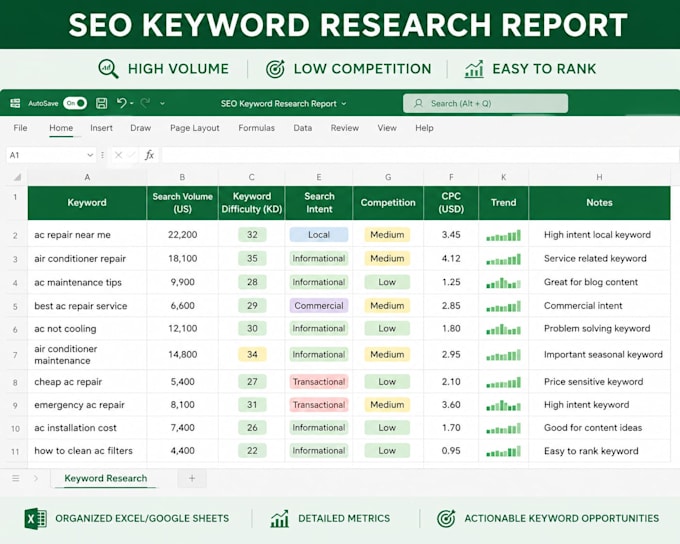Click Low competition for ac not cooling

[387, 328]
